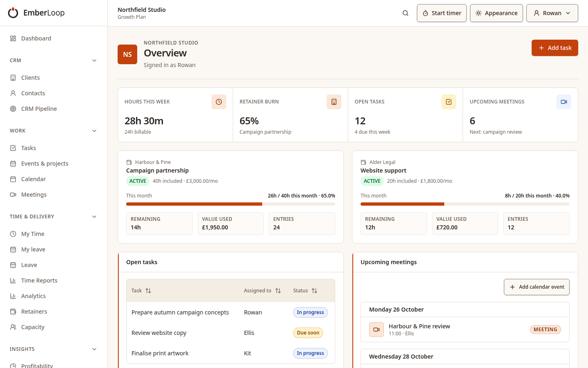
Task: Click 'Prepare autumn campaign concepts' task
Action: pos(180,312)
